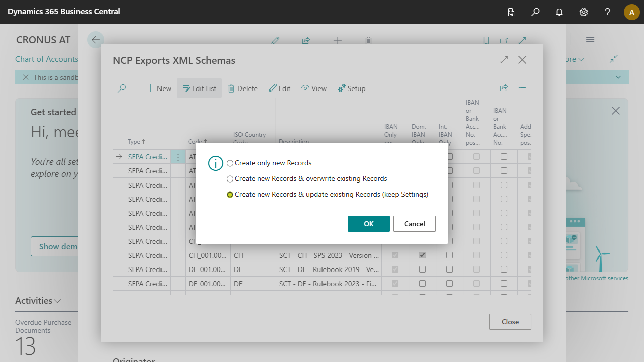
Task: Select 'Create only new Records' option
Action: [x=230, y=163]
